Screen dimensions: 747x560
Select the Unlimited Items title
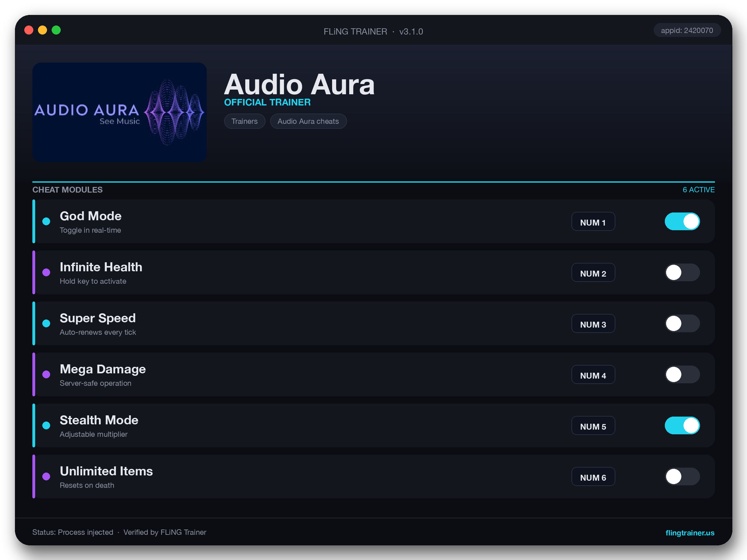106,471
